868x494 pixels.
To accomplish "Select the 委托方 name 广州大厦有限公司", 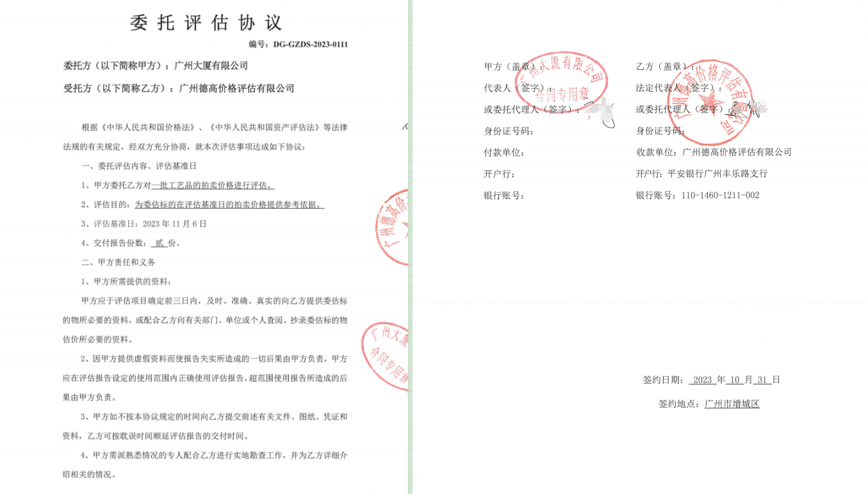I will (211, 66).
